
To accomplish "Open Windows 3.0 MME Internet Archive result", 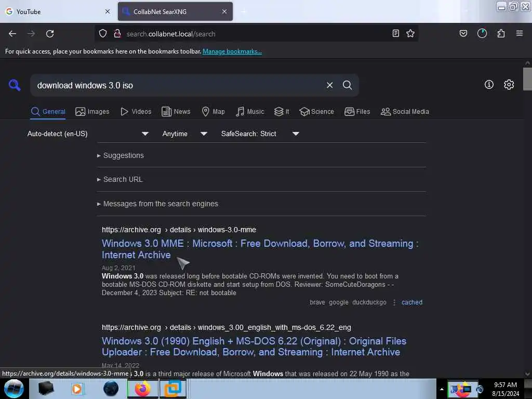I will pos(260,249).
